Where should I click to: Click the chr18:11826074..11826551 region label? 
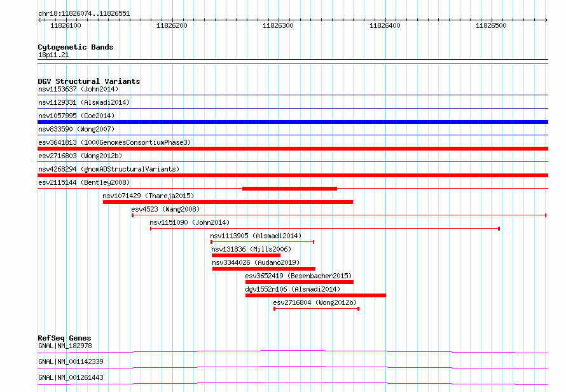coord(84,14)
